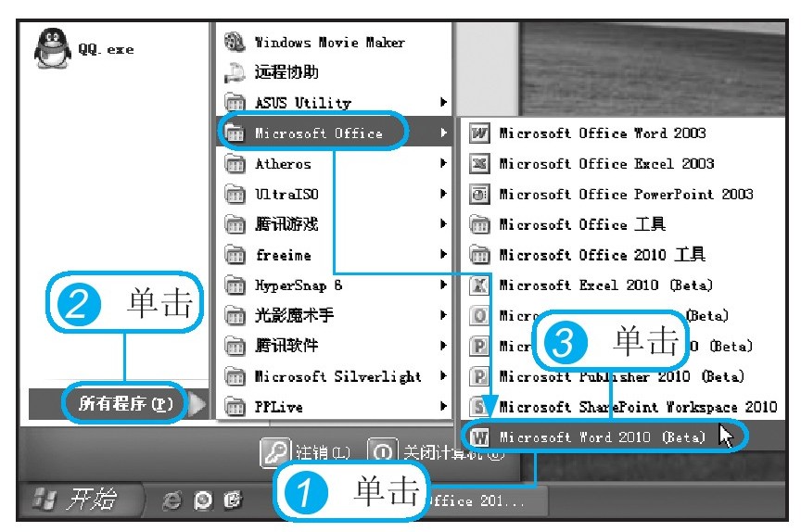Expand the UltraISO submenu arrow

click(x=443, y=194)
